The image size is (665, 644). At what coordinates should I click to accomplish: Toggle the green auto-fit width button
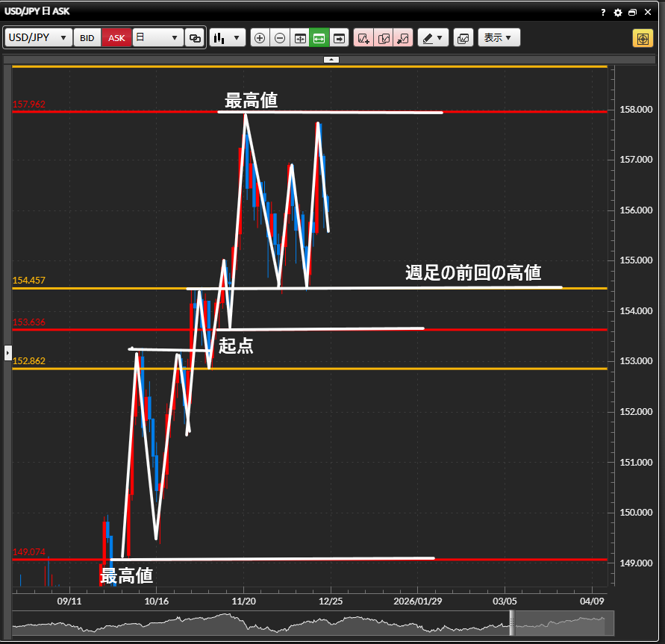(319, 38)
